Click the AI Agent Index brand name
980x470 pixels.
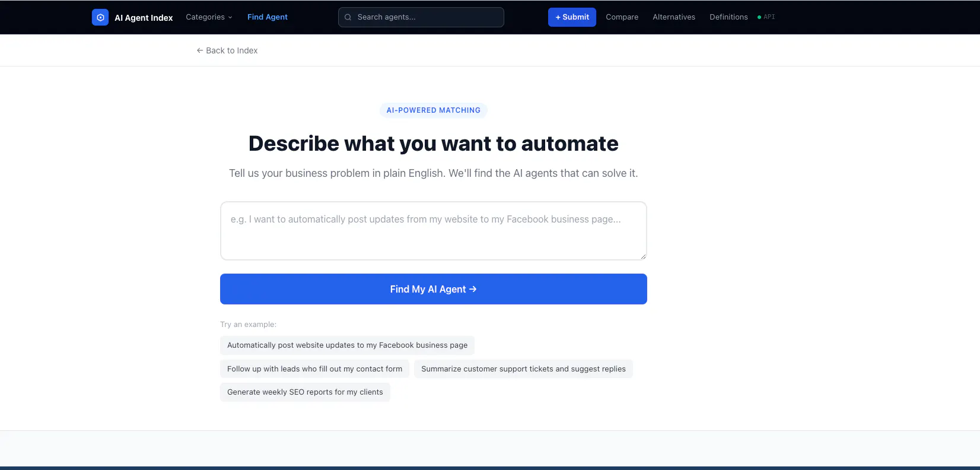(x=144, y=18)
